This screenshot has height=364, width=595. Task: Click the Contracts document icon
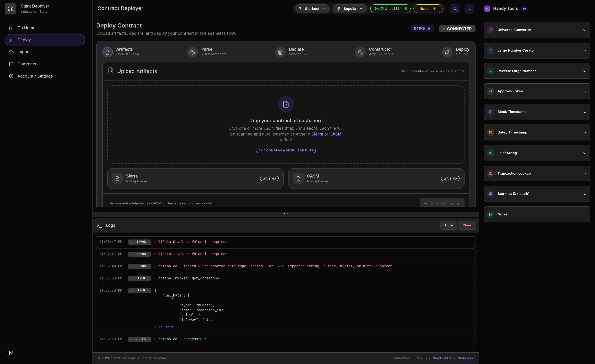click(11, 64)
